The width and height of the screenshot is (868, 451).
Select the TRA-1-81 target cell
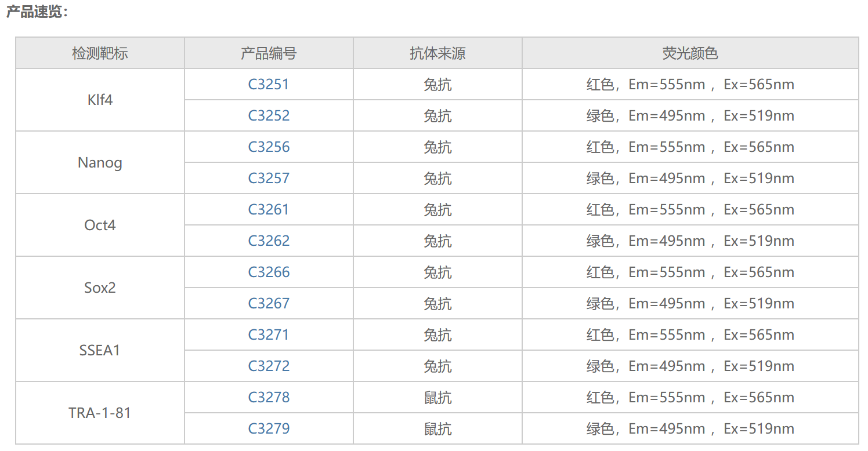(100, 413)
